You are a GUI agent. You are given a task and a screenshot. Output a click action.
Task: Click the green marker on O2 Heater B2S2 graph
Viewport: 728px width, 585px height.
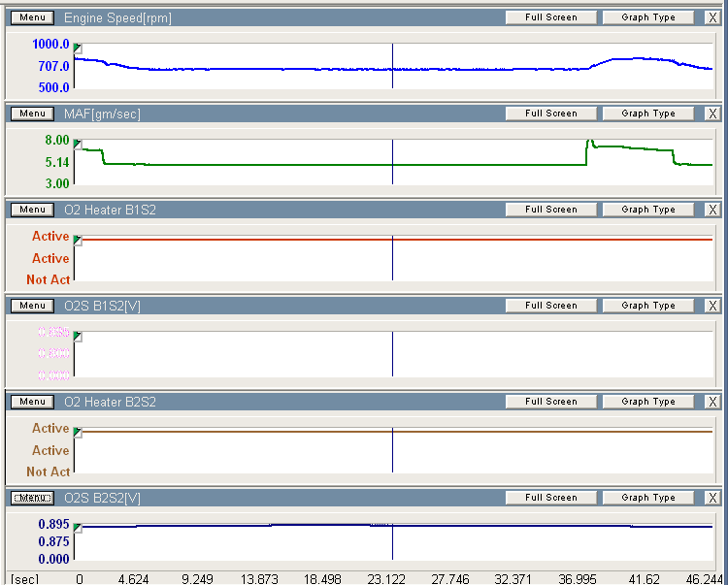click(x=78, y=432)
